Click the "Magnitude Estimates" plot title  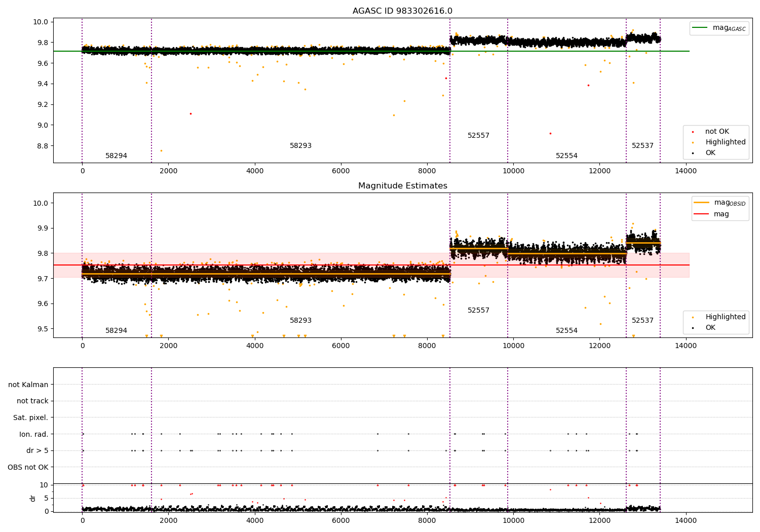tap(402, 186)
